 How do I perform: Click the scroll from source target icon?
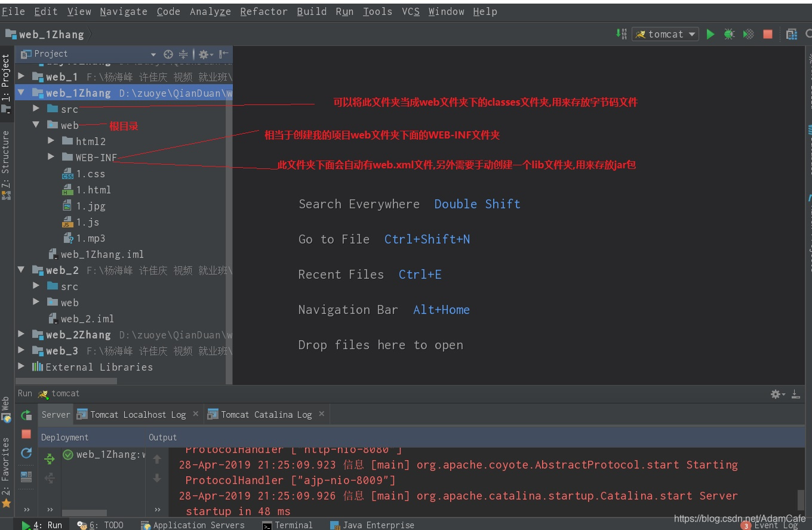[168, 54]
